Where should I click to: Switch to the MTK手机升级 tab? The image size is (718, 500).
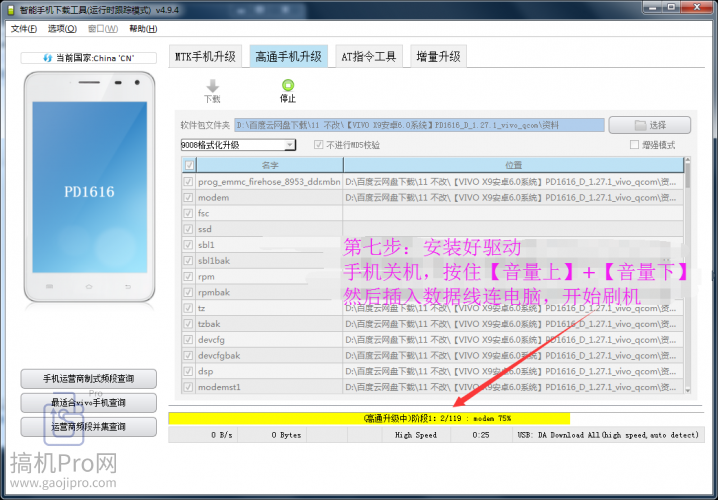(207, 57)
